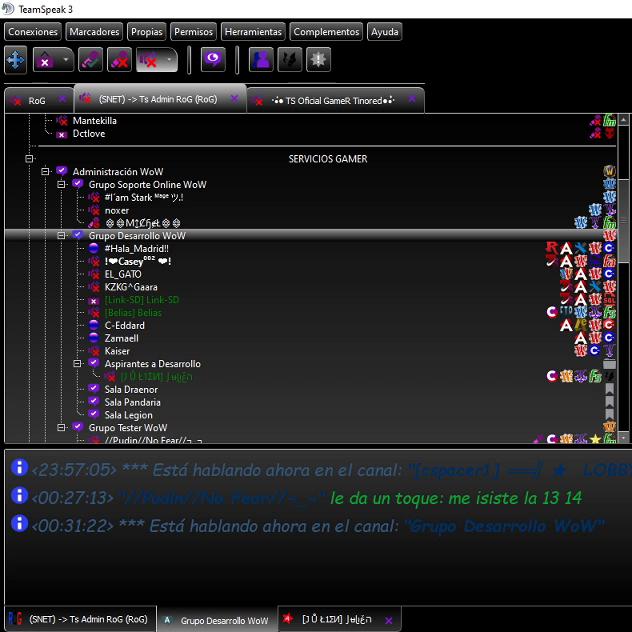This screenshot has width=632, height=632.
Task: Select user Kaiser
Action: [x=117, y=351]
